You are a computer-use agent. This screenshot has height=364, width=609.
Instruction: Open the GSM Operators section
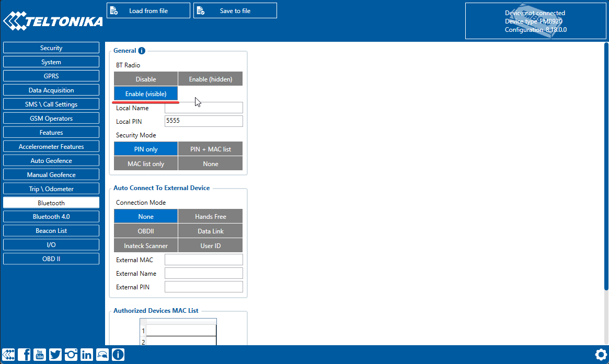pyautogui.click(x=51, y=118)
